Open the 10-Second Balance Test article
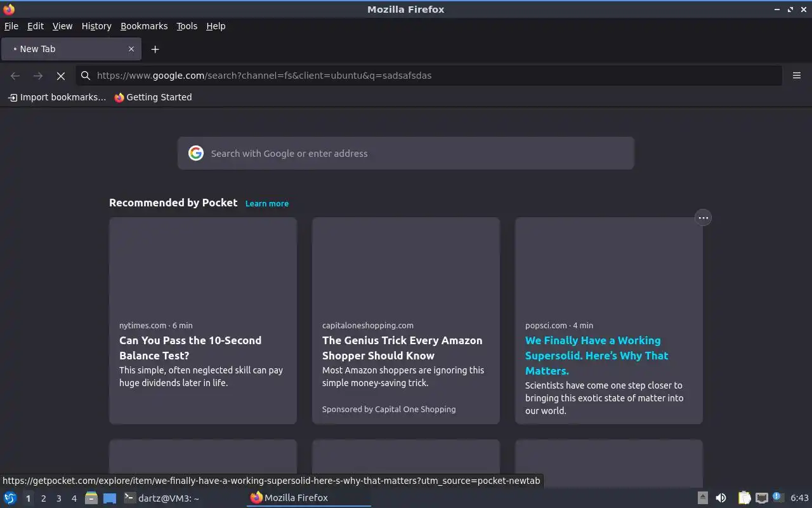The width and height of the screenshot is (812, 508). click(x=190, y=348)
